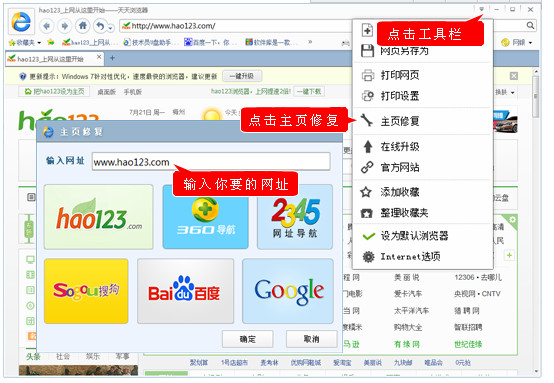The image size is (554, 383).
Task: Click the add-favorite star icon in bookmarks bar
Action: coord(51,42)
